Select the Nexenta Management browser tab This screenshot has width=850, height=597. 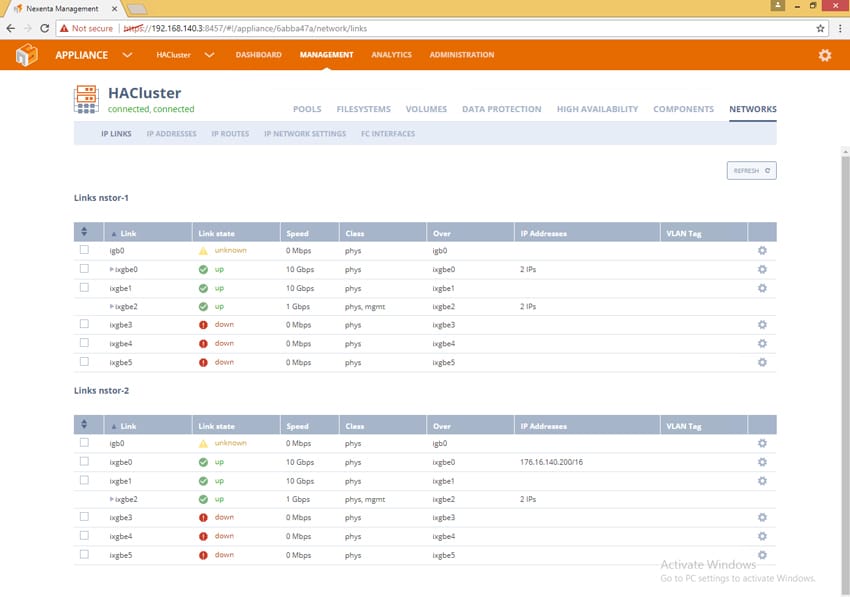tap(65, 9)
